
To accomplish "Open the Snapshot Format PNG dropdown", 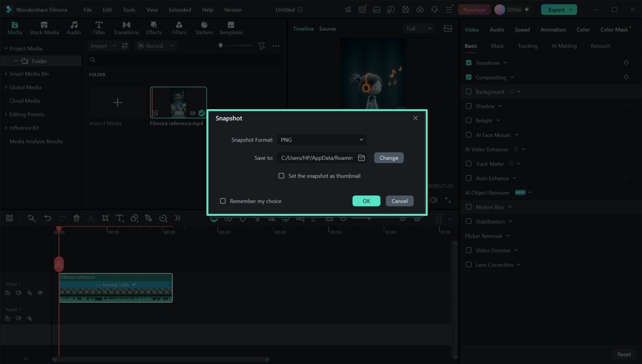I will click(x=322, y=140).
